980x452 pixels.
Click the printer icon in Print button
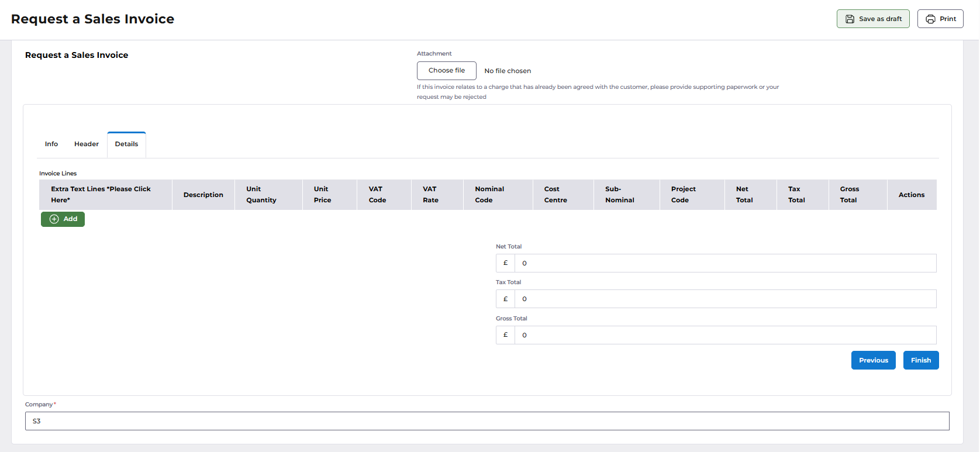coord(930,19)
